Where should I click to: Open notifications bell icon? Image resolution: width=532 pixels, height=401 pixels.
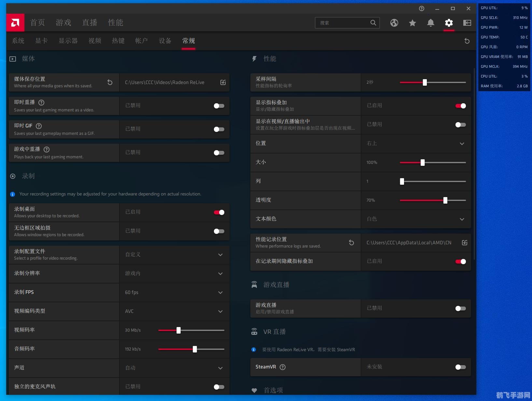[430, 23]
